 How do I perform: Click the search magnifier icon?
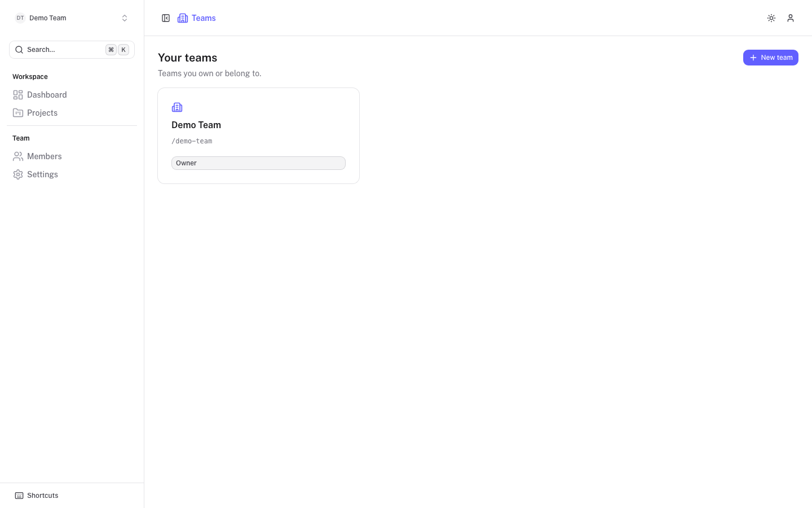[19, 50]
